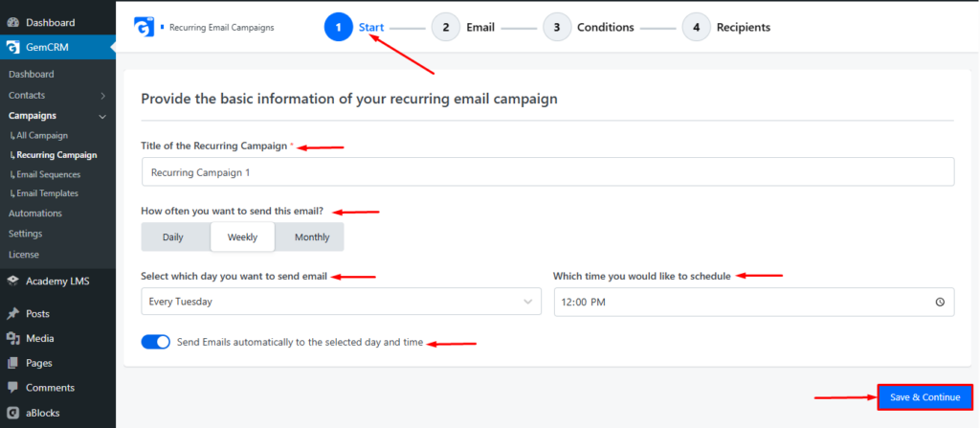Click step 3 circle in wizard
This screenshot has height=428, width=980.
point(557,28)
